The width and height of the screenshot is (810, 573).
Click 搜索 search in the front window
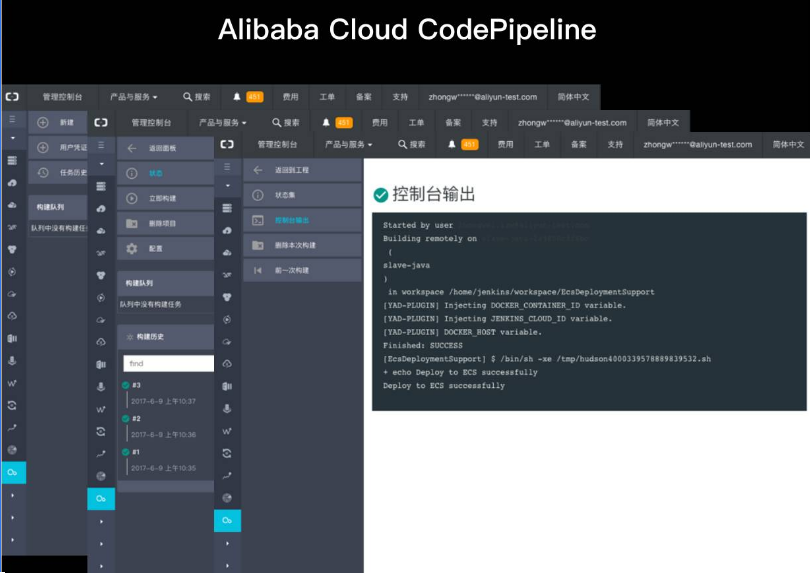(410, 144)
